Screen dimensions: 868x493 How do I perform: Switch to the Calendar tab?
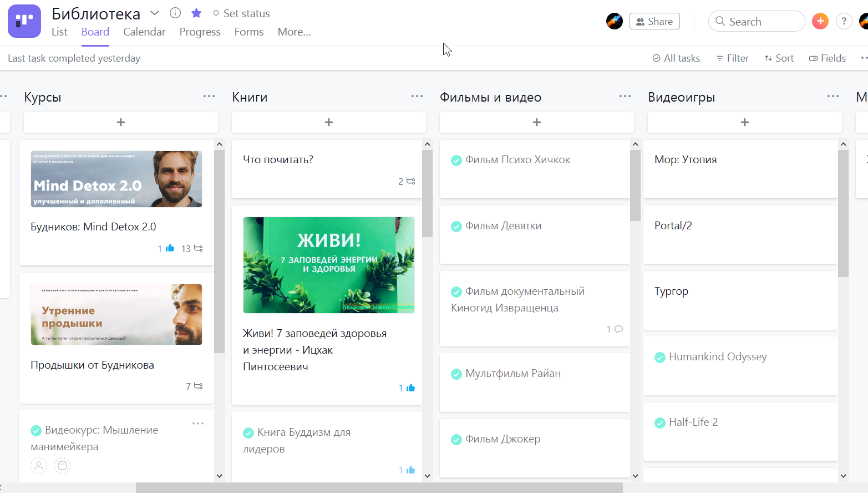(x=144, y=32)
